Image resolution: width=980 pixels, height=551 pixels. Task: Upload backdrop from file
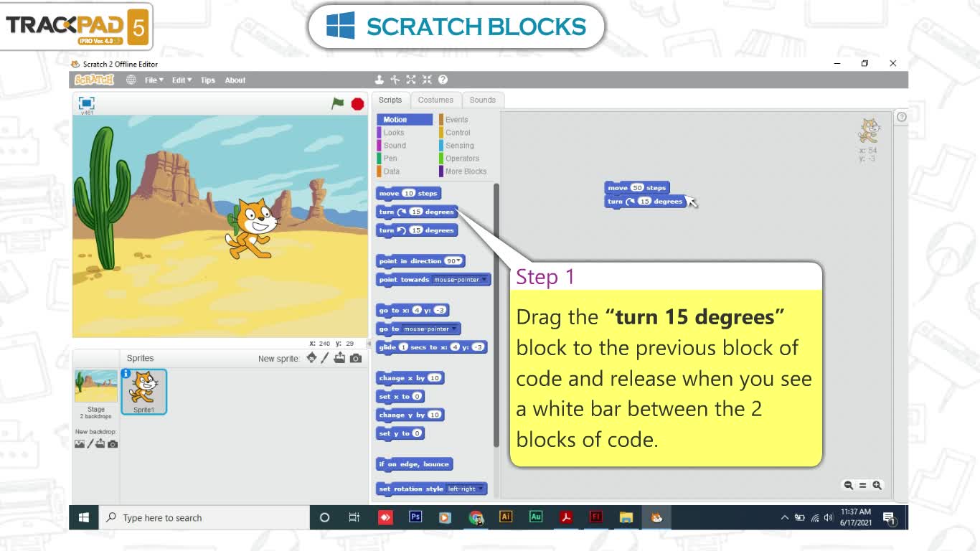(x=100, y=443)
